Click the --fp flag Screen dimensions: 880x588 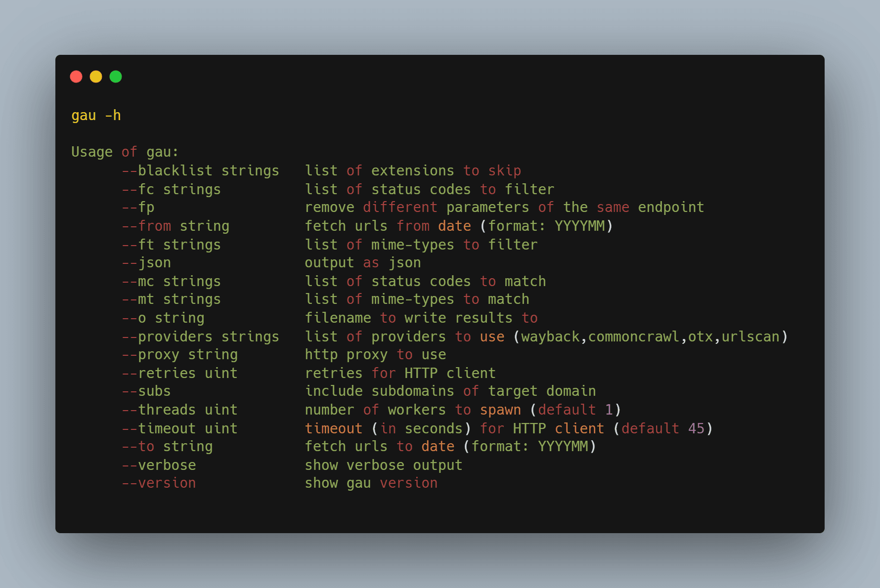pos(138,208)
